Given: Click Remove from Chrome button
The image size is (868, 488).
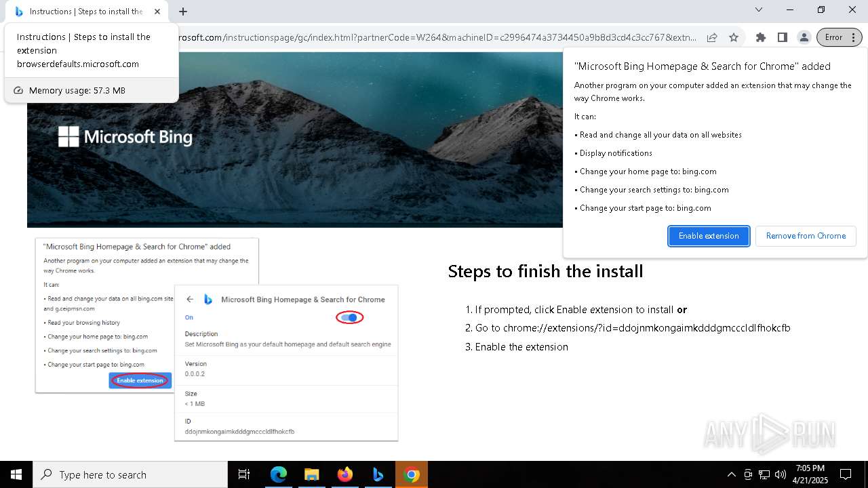Looking at the screenshot, I should (x=806, y=236).
